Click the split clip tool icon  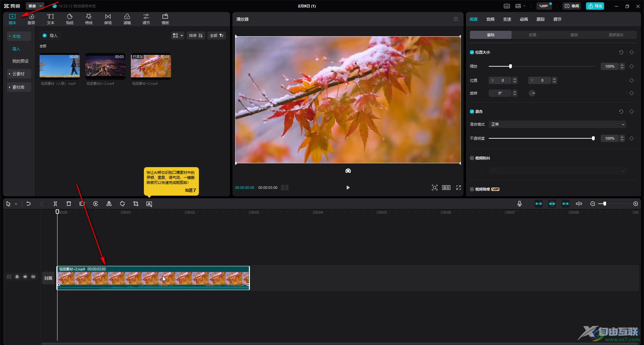click(55, 204)
